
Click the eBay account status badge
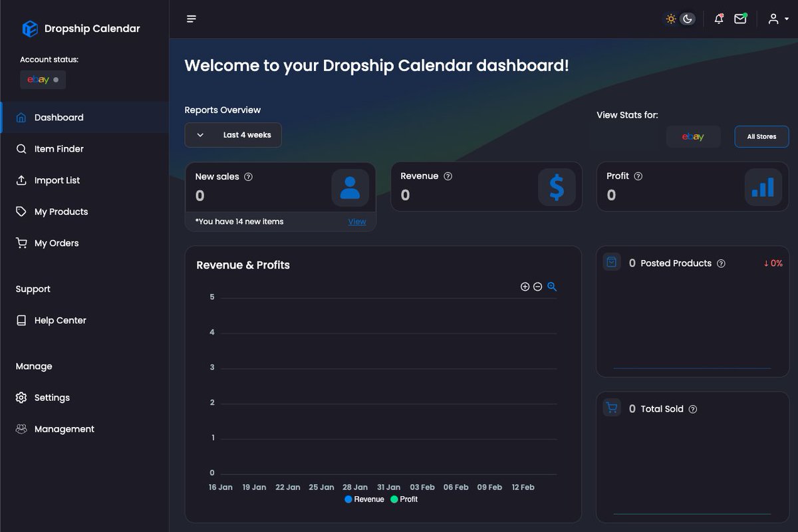(43, 80)
